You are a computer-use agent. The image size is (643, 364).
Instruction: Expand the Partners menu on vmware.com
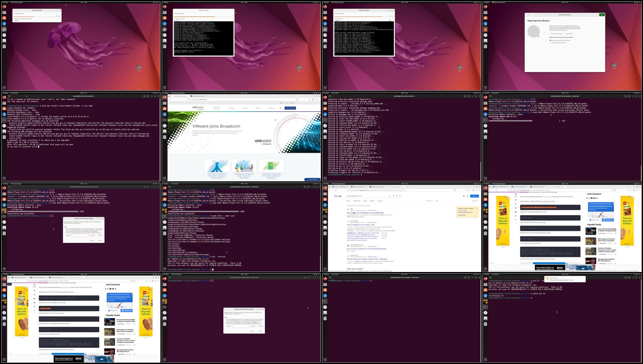pyautogui.click(x=258, y=108)
